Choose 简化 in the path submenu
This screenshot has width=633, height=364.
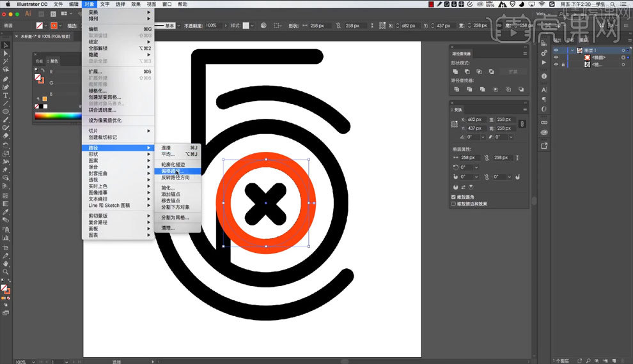pos(178,188)
